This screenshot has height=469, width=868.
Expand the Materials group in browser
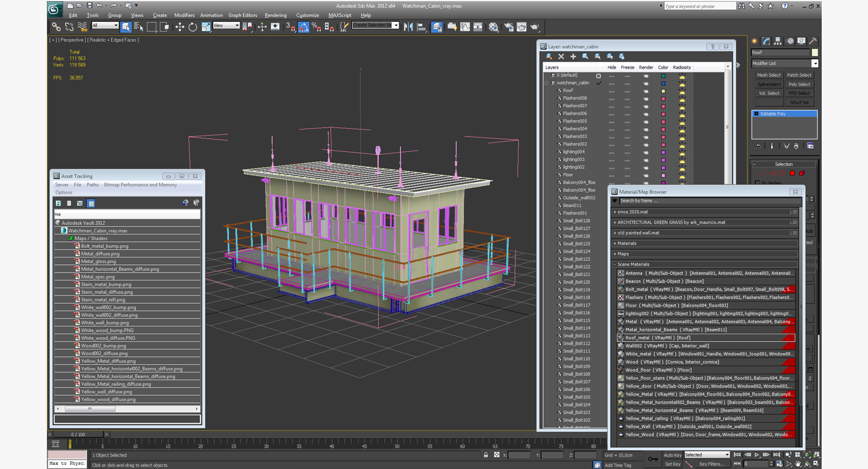point(615,243)
